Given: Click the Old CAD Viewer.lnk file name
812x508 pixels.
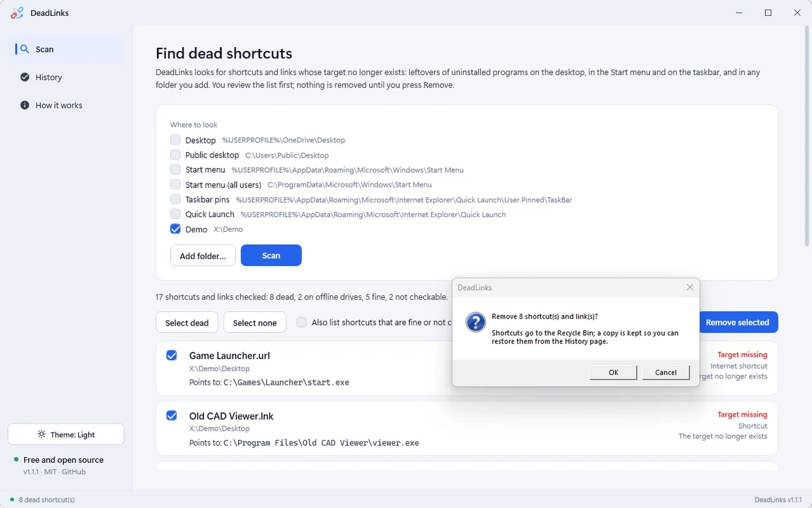Looking at the screenshot, I should (x=232, y=416).
